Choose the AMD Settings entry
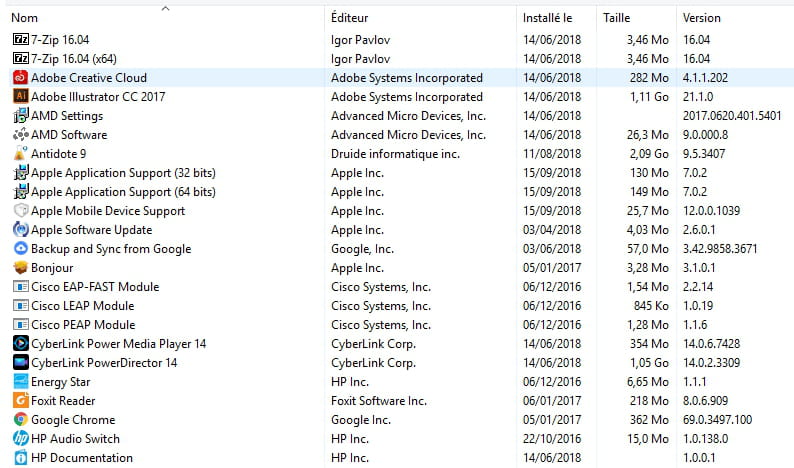The image size is (794, 468). pos(401,115)
